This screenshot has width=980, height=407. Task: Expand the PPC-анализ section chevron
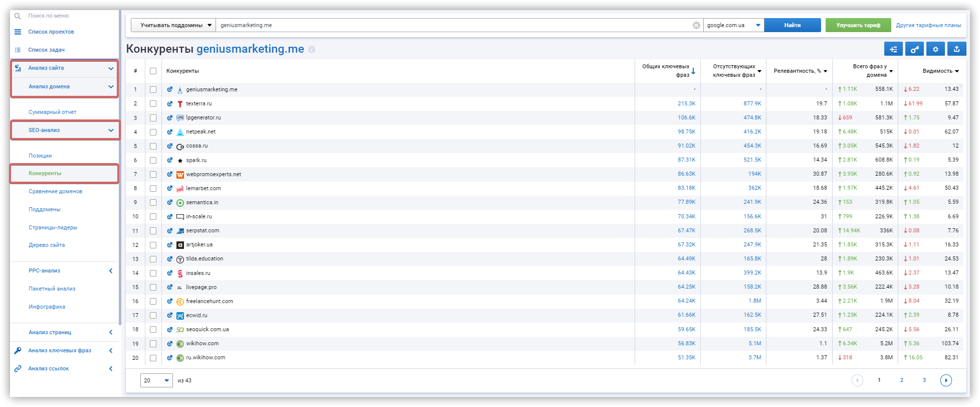click(111, 271)
